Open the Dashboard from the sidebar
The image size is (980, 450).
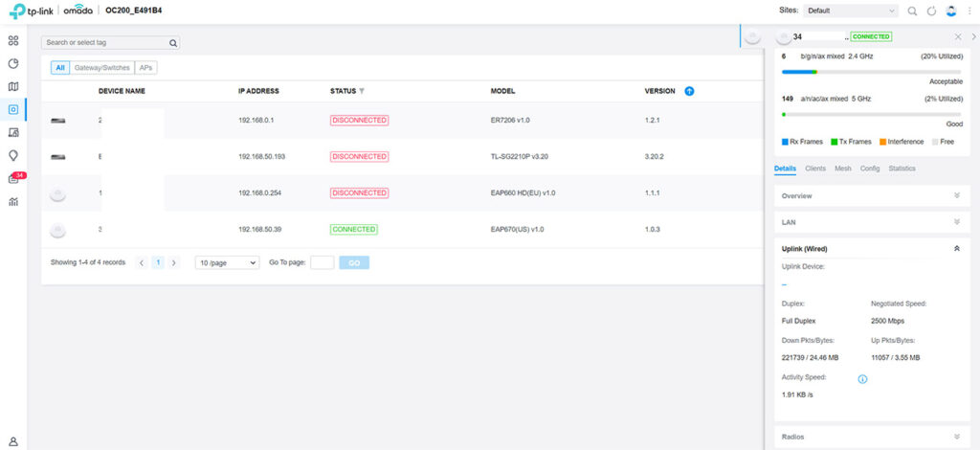(13, 41)
